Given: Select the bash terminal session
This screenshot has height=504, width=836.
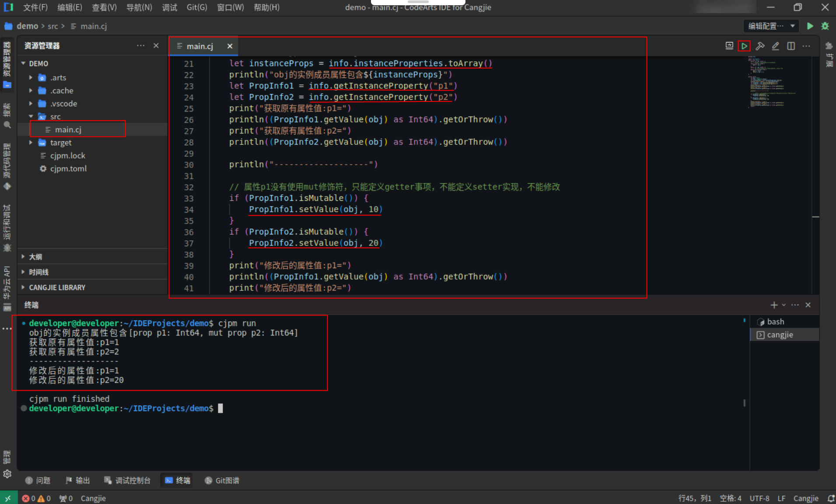Looking at the screenshot, I should click(784, 322).
